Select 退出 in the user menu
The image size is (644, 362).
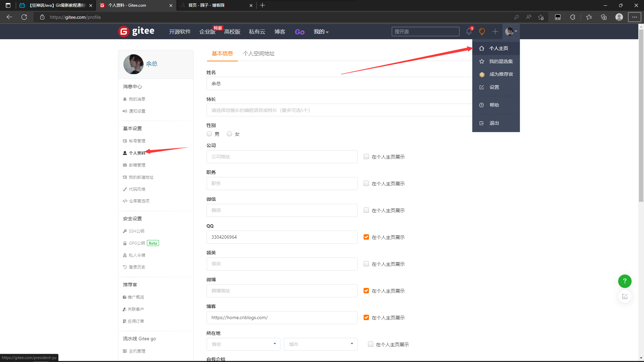(494, 123)
